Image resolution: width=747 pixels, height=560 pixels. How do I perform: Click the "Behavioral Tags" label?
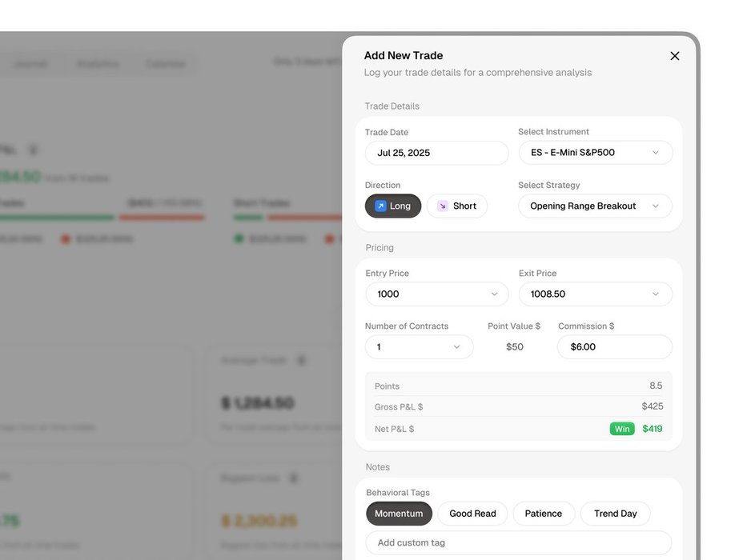point(398,492)
